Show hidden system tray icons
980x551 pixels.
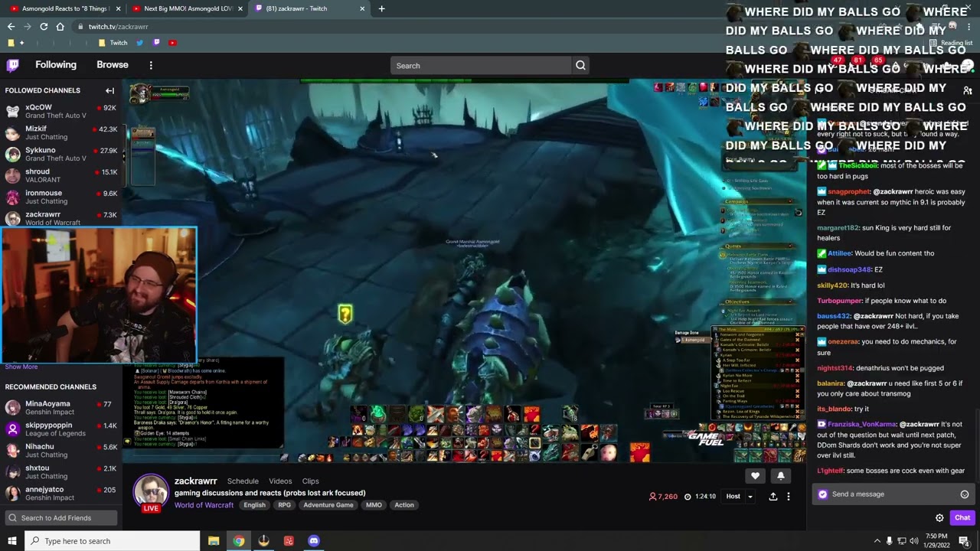pyautogui.click(x=877, y=541)
